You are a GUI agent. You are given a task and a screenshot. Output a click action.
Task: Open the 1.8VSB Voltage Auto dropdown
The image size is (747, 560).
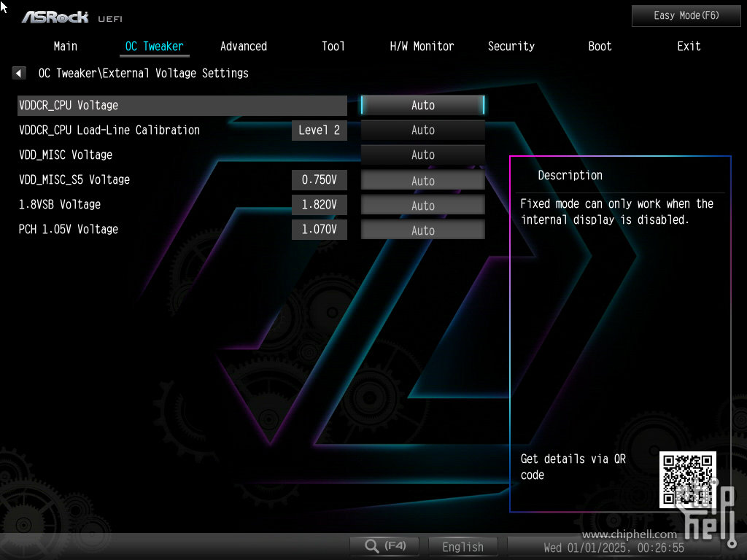(422, 205)
